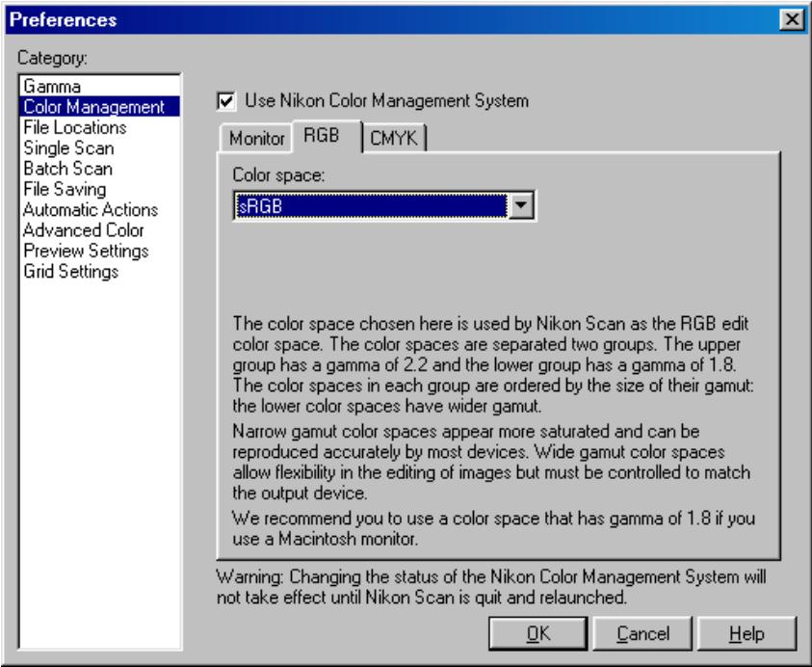The height and width of the screenshot is (667, 812).
Task: Click the 'Color space:' label
Action: 278,175
